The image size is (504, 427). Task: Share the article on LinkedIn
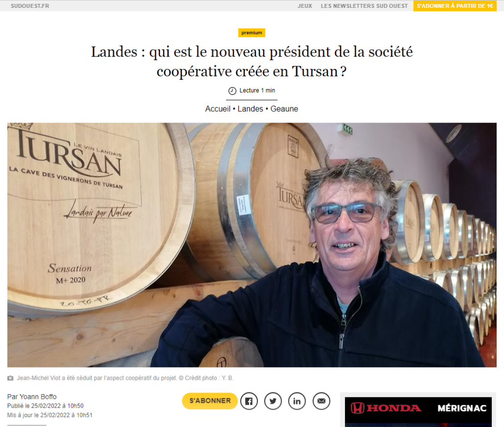pyautogui.click(x=297, y=401)
